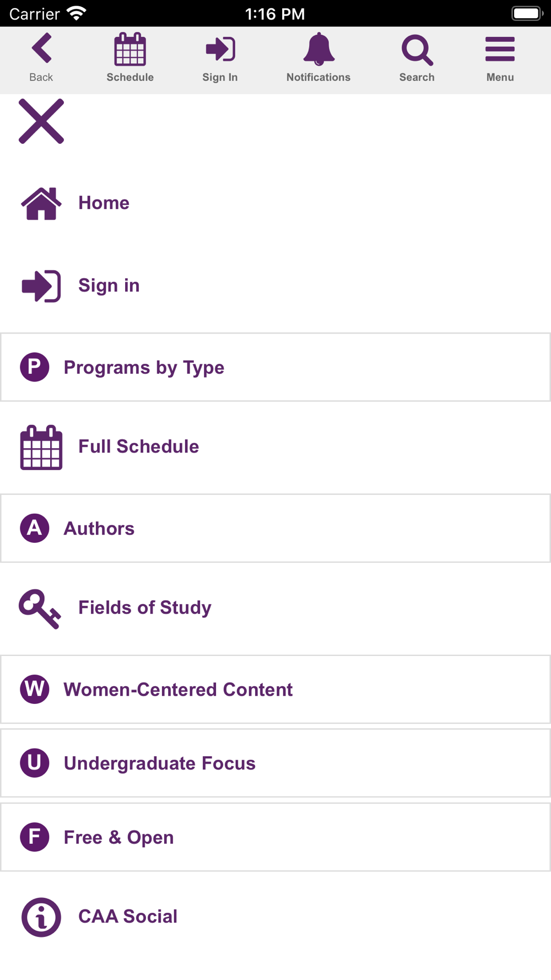Open Programs by Type

click(x=275, y=367)
